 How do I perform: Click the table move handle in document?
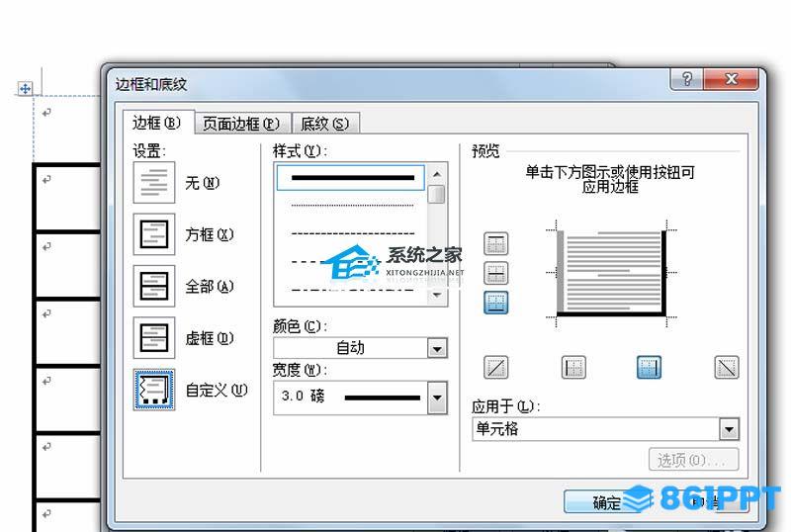[x=25, y=89]
